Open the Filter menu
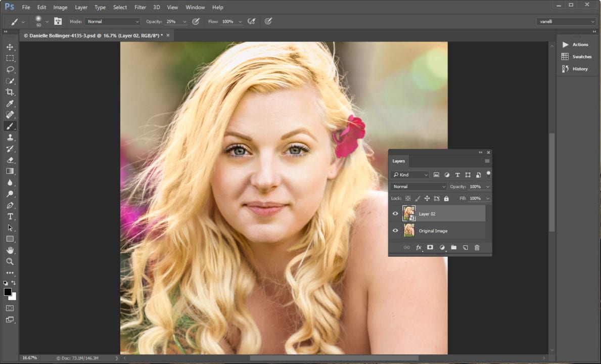The height and width of the screenshot is (364, 601). (x=140, y=7)
